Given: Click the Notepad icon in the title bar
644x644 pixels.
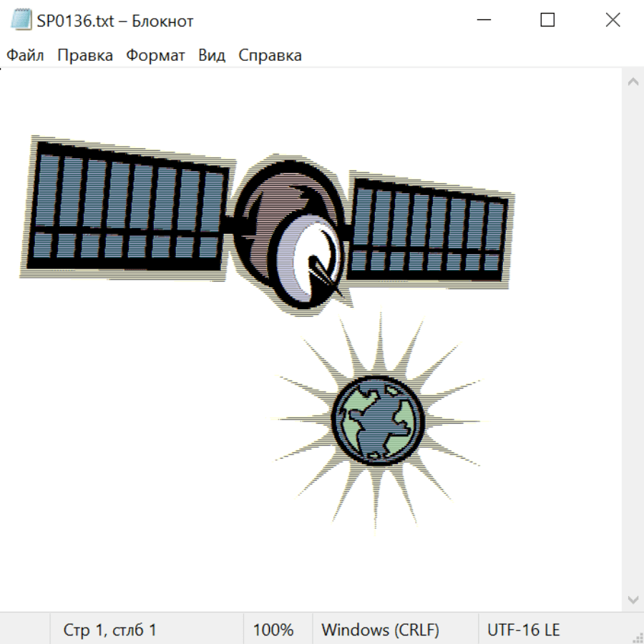Looking at the screenshot, I should pyautogui.click(x=19, y=21).
